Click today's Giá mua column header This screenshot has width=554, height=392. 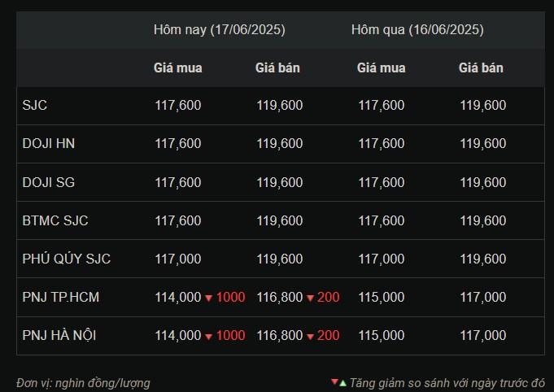178,68
